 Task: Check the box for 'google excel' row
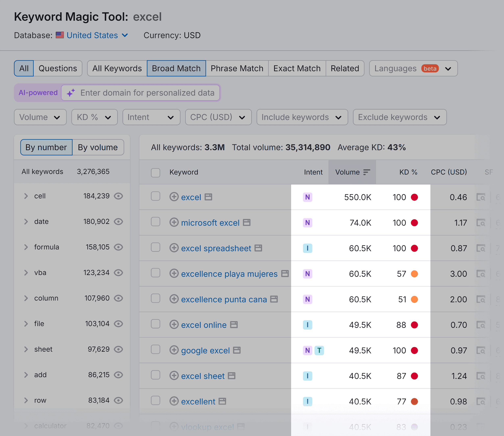tap(155, 349)
